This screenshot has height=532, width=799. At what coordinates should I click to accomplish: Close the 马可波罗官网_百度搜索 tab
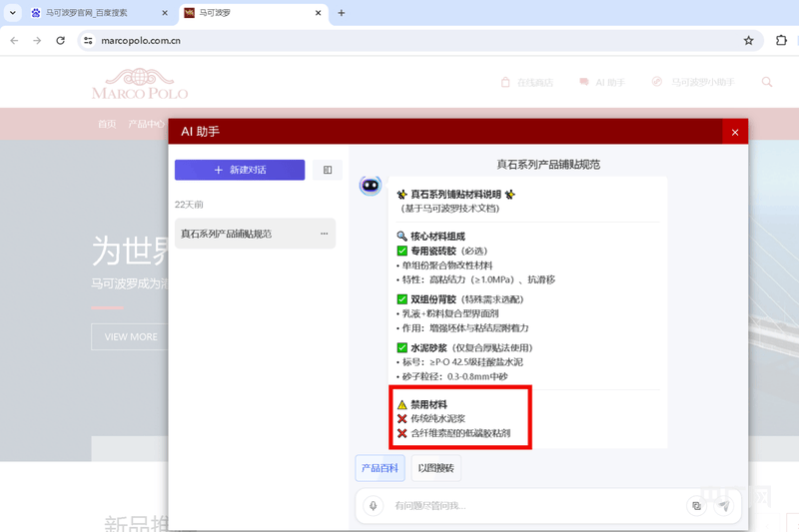click(x=165, y=13)
